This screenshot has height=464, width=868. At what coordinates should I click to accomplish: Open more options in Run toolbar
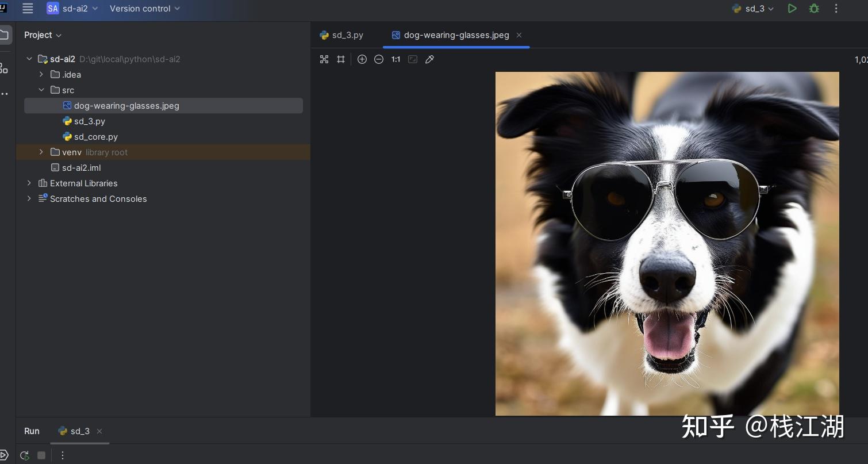(63, 455)
